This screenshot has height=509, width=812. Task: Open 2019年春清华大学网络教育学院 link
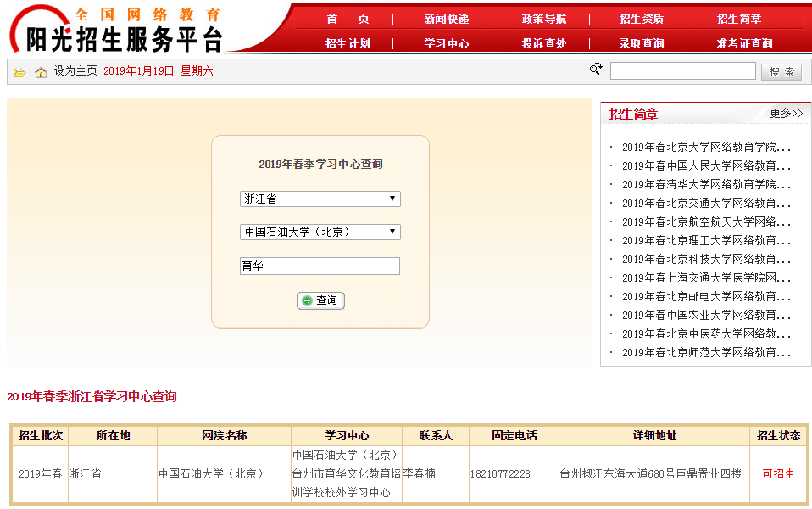[706, 185]
